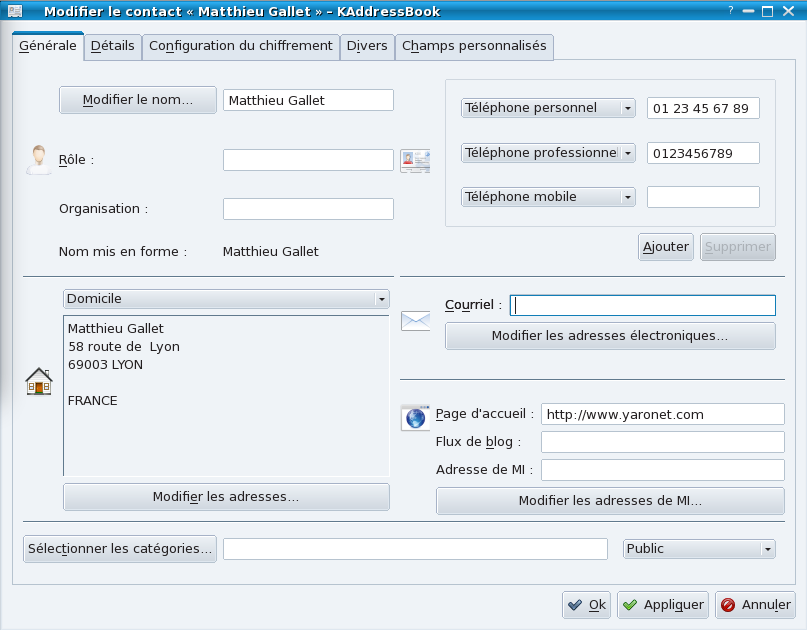Open the Domicile address type dropdown

coord(226,299)
